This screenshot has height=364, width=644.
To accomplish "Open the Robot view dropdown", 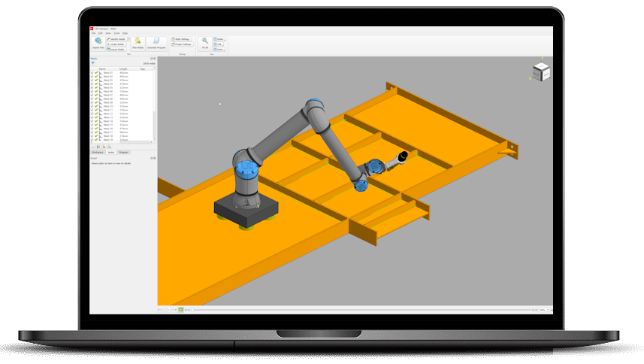I will pos(219,38).
